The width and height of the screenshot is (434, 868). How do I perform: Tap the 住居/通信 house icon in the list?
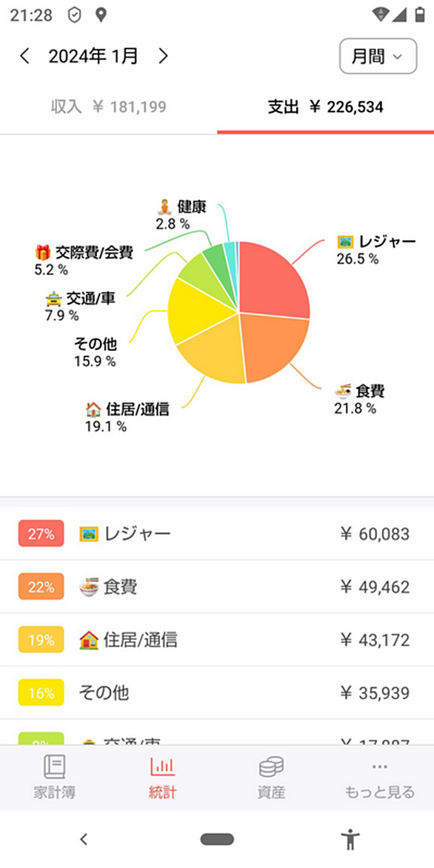click(x=89, y=640)
